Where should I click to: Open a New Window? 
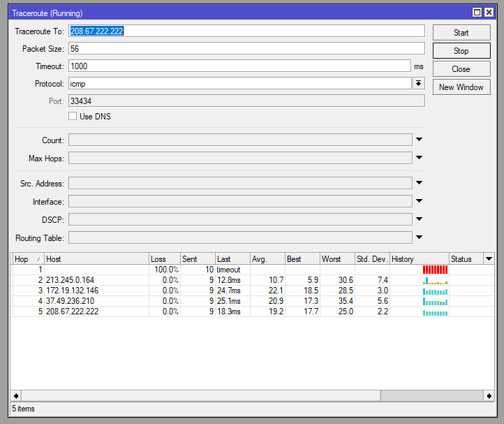pyautogui.click(x=461, y=87)
